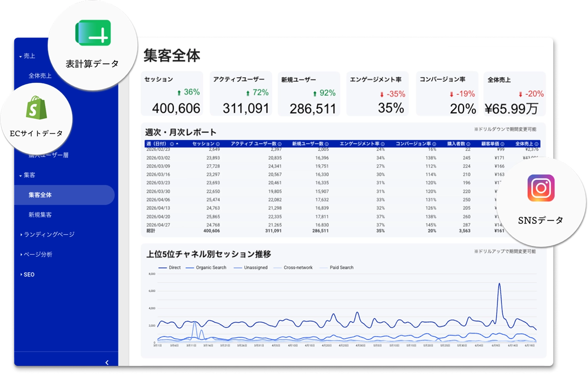The width and height of the screenshot is (588, 374).
Task: Click the help icon beside エンゲージメント率 column
Action: (x=382, y=144)
